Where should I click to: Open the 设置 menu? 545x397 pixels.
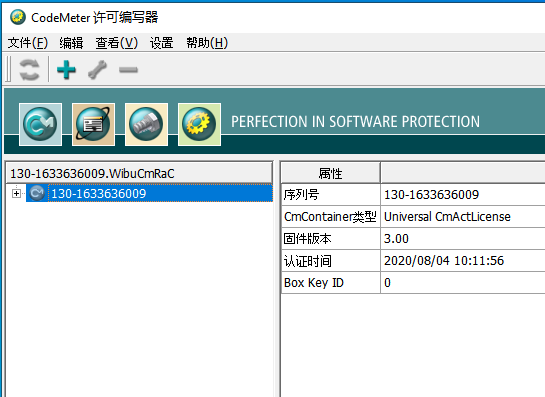[162, 43]
